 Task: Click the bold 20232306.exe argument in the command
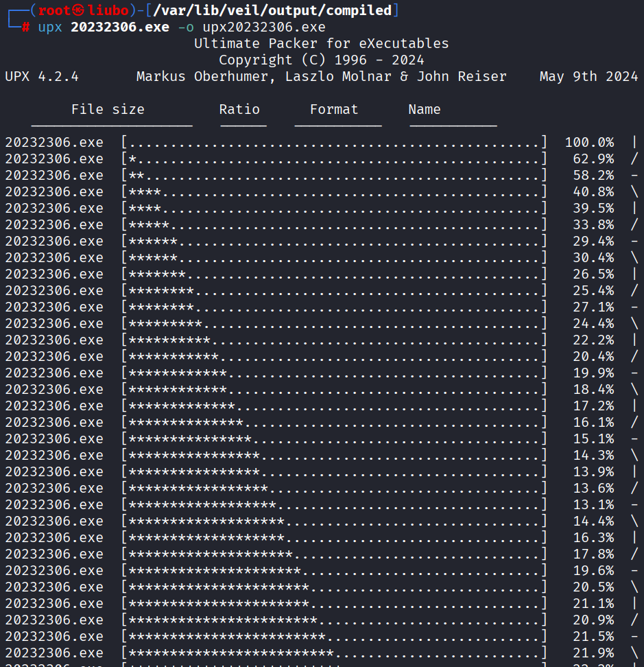120,27
